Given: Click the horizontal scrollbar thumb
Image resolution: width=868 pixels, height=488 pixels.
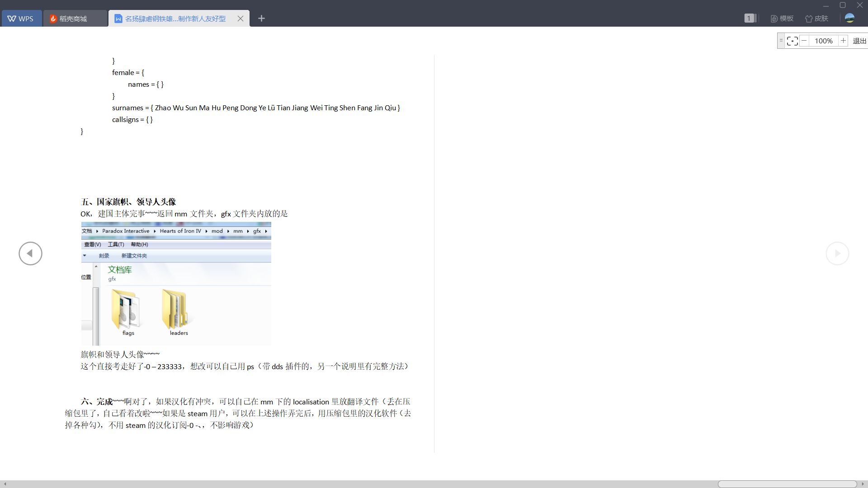Looking at the screenshot, I should tap(787, 484).
